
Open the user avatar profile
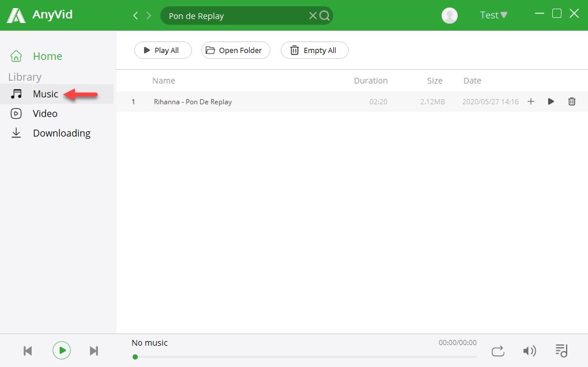[449, 16]
